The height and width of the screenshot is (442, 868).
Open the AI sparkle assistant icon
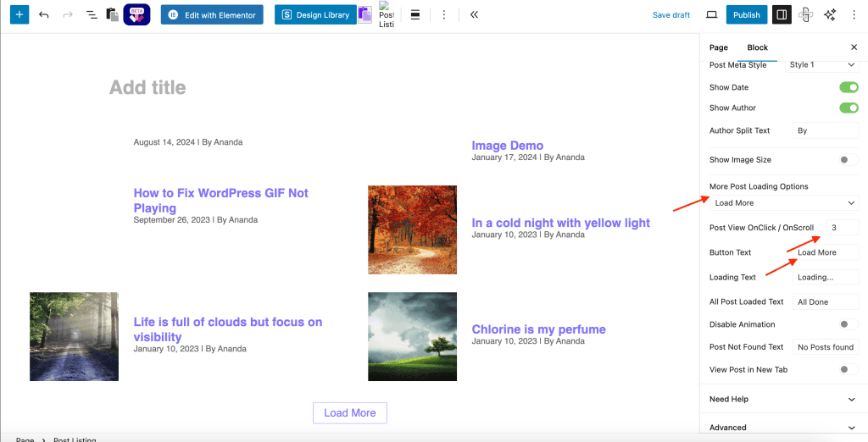[x=830, y=15]
